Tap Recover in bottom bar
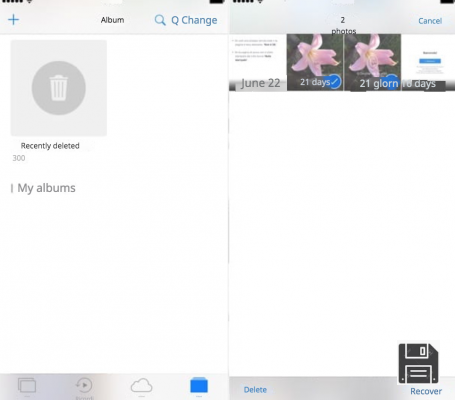This screenshot has width=455, height=400. click(x=426, y=391)
